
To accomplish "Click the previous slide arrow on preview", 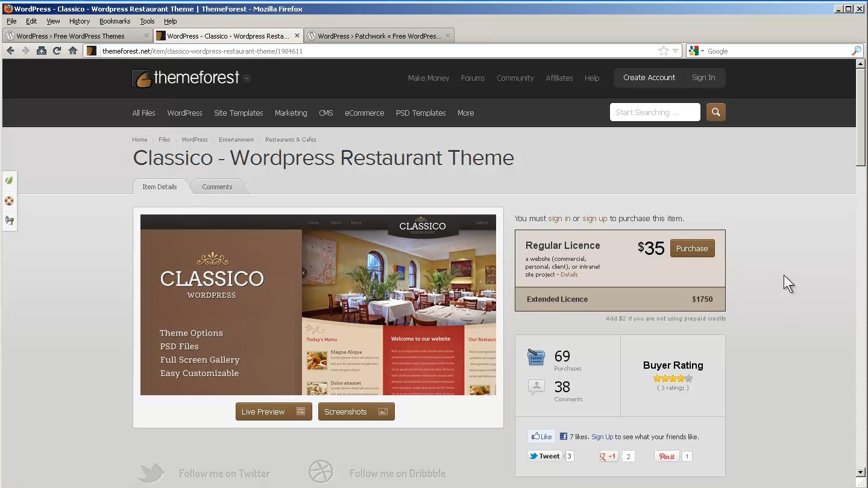I will (304, 273).
